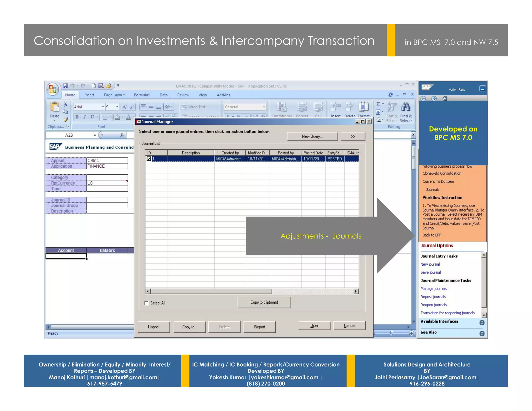Click the Excel zoom slider handle
The image size is (532, 411).
click(x=392, y=333)
